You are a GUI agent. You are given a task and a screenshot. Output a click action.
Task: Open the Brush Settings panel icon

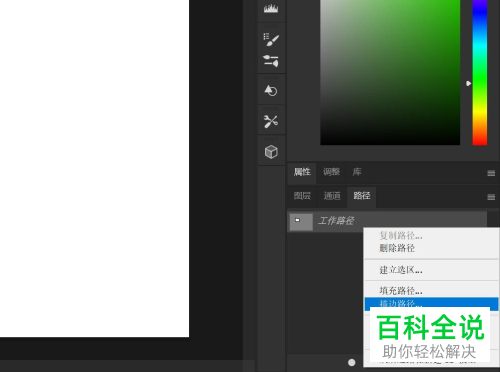(x=271, y=39)
